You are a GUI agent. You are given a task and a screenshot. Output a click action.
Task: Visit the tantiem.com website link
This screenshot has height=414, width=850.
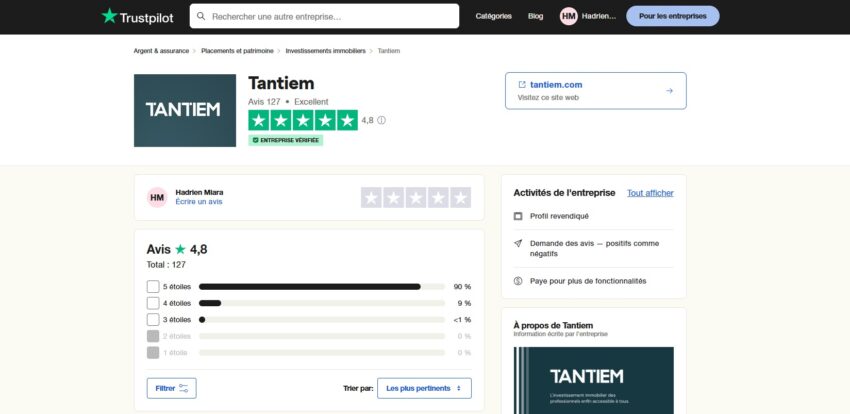[x=556, y=85]
